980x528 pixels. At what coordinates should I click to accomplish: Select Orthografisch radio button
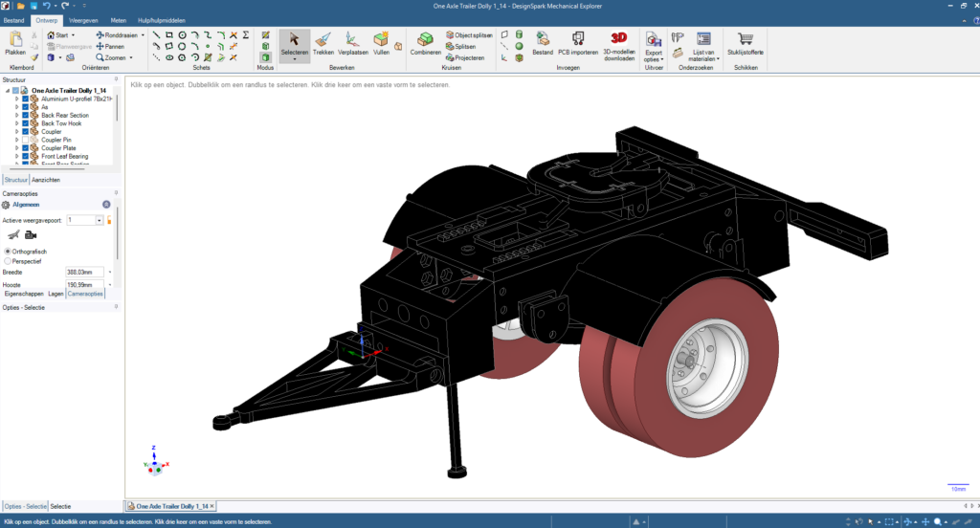coord(8,252)
